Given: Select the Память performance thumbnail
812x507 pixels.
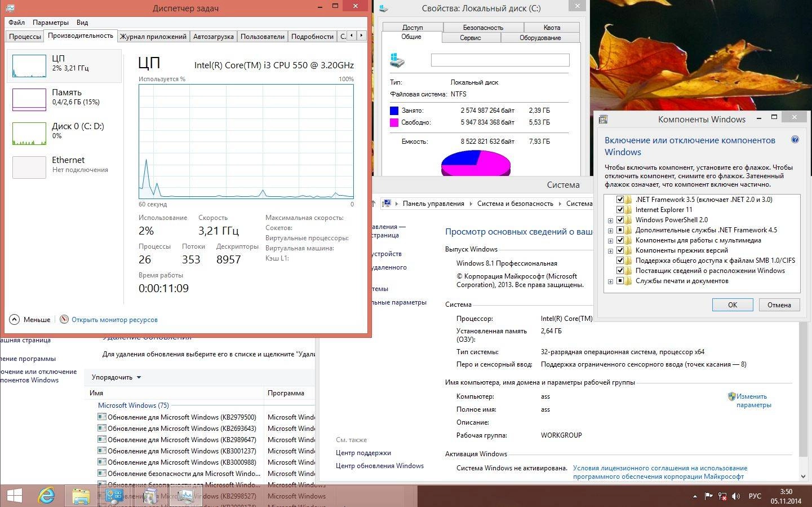Looking at the screenshot, I should tap(29, 100).
